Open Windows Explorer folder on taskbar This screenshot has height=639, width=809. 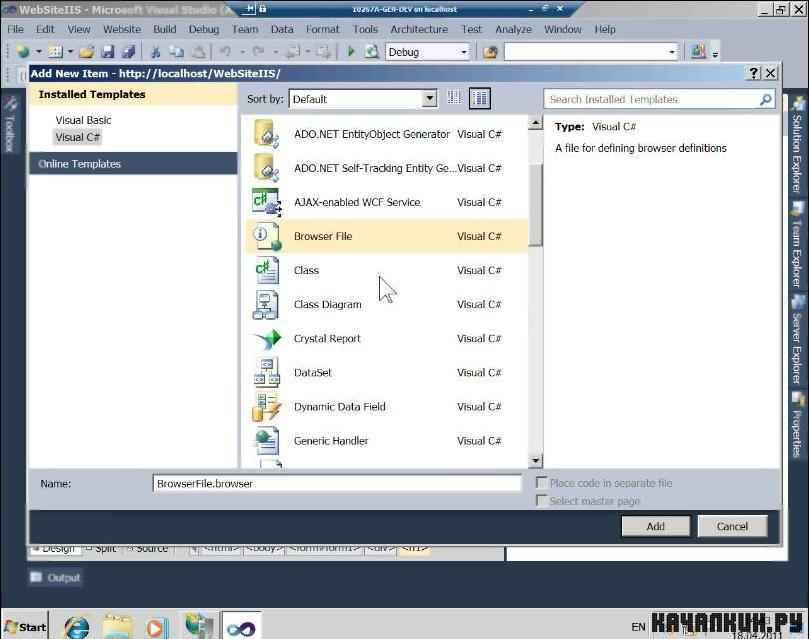tap(118, 627)
